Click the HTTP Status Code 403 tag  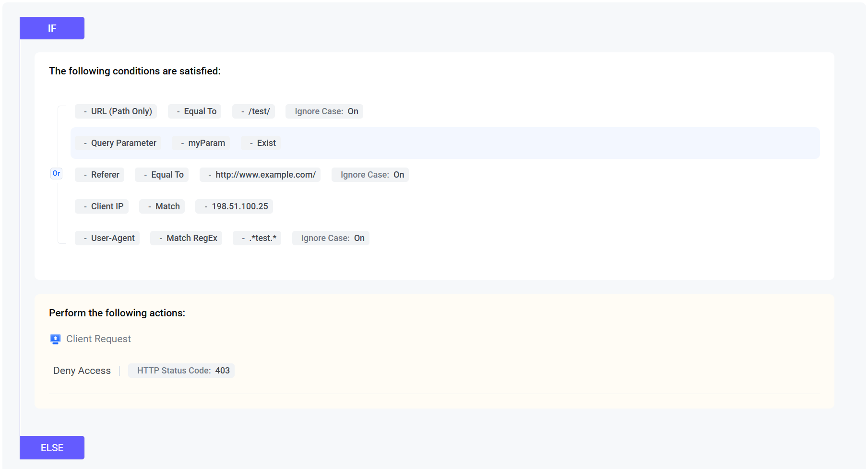point(181,371)
